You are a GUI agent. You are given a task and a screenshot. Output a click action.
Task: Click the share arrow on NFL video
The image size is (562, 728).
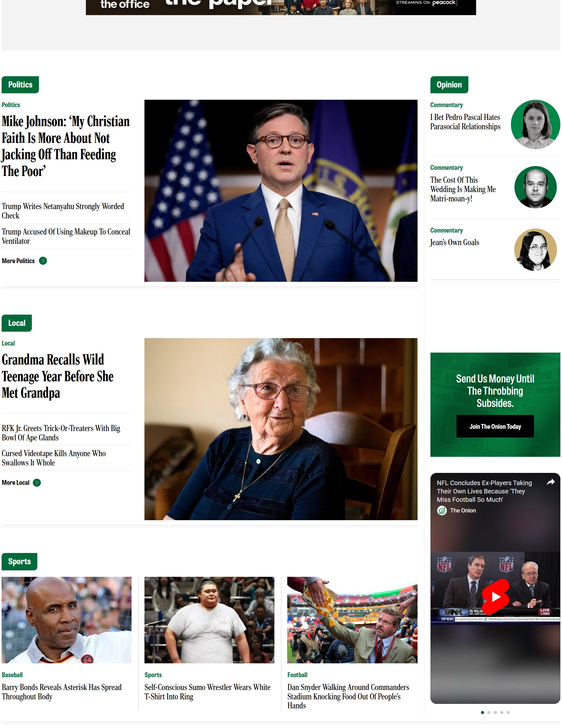[551, 482]
